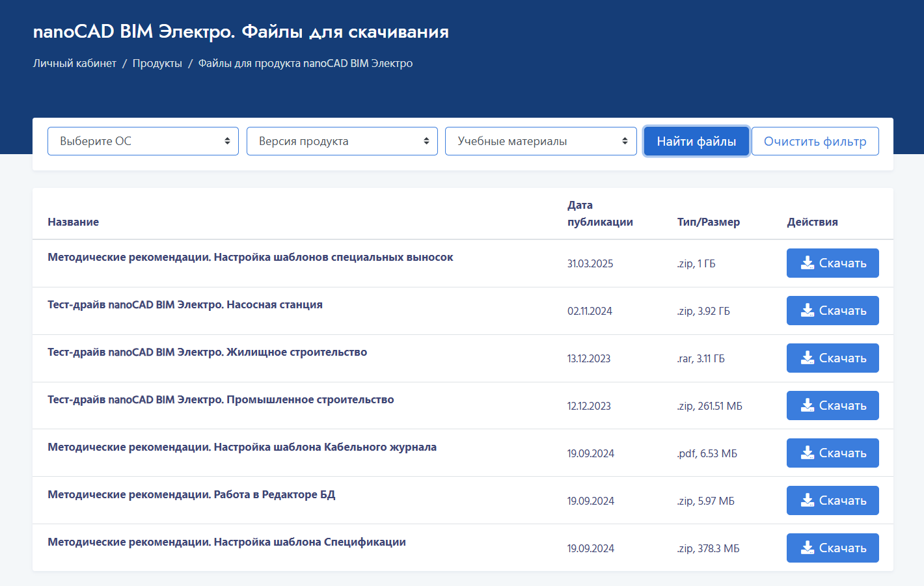This screenshot has width=924, height=586.
Task: Download the 'Насосная станция' test-drive
Action: [833, 310]
